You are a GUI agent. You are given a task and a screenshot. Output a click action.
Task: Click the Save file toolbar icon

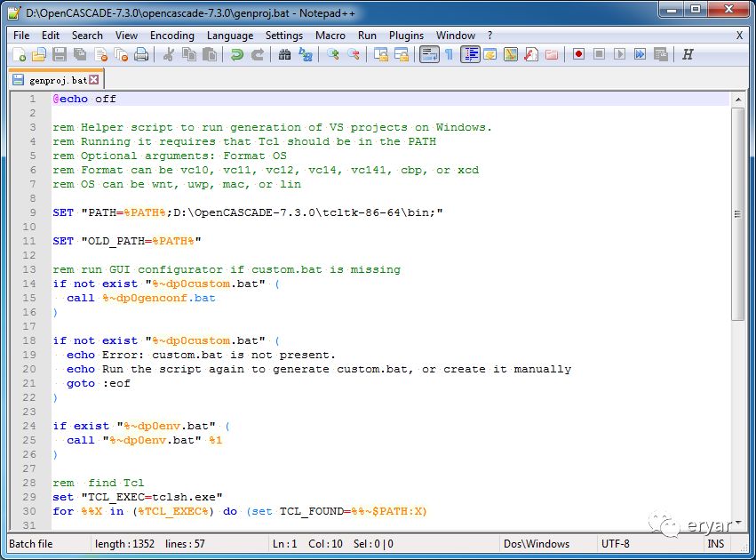[x=60, y=54]
